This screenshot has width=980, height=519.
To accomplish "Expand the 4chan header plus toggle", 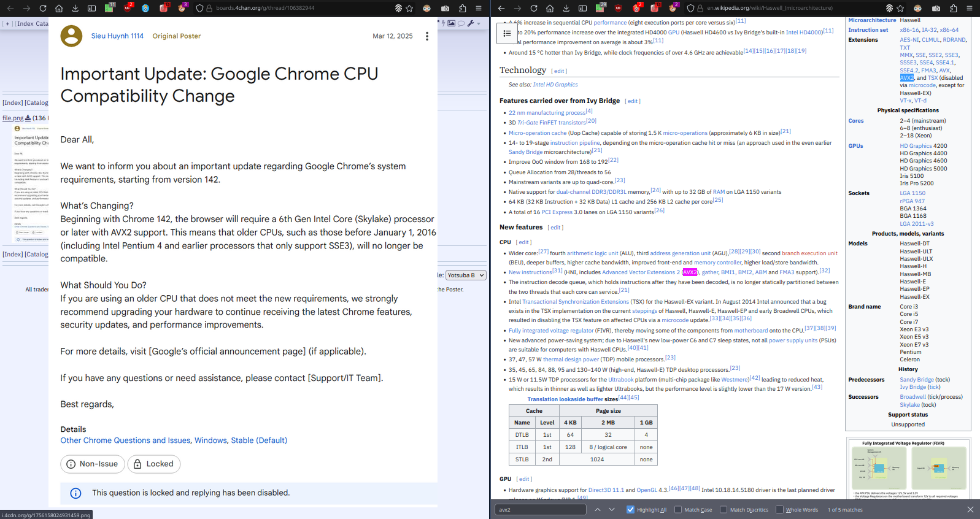I will (x=7, y=23).
